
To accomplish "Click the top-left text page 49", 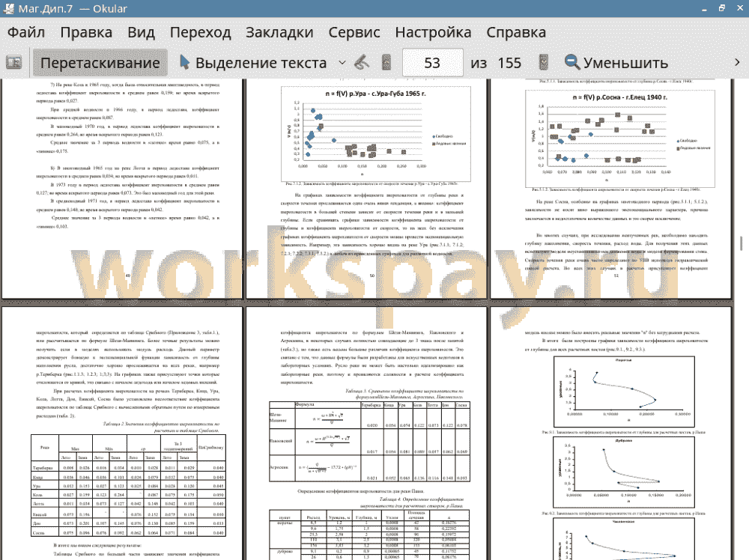I will point(122,189).
